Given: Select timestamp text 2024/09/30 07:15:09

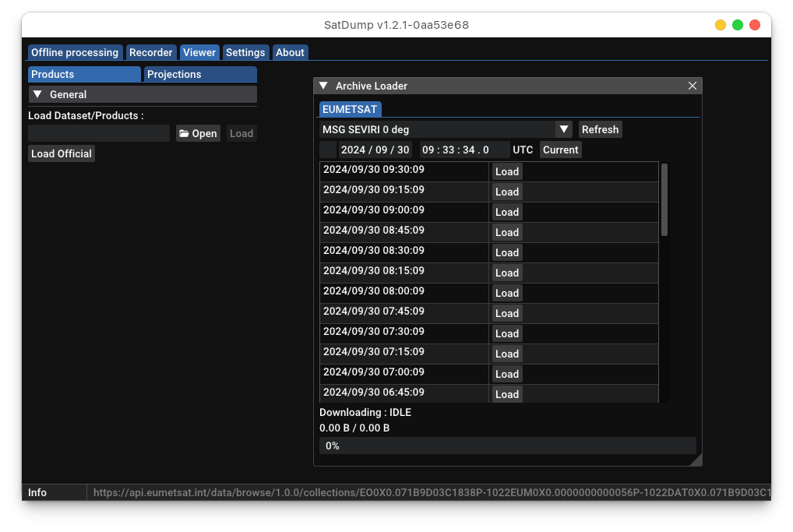Looking at the screenshot, I should 374,351.
